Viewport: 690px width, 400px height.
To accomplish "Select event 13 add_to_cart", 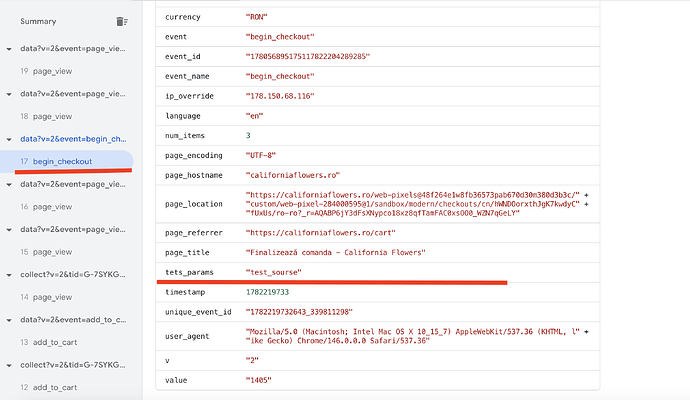I will [48, 342].
